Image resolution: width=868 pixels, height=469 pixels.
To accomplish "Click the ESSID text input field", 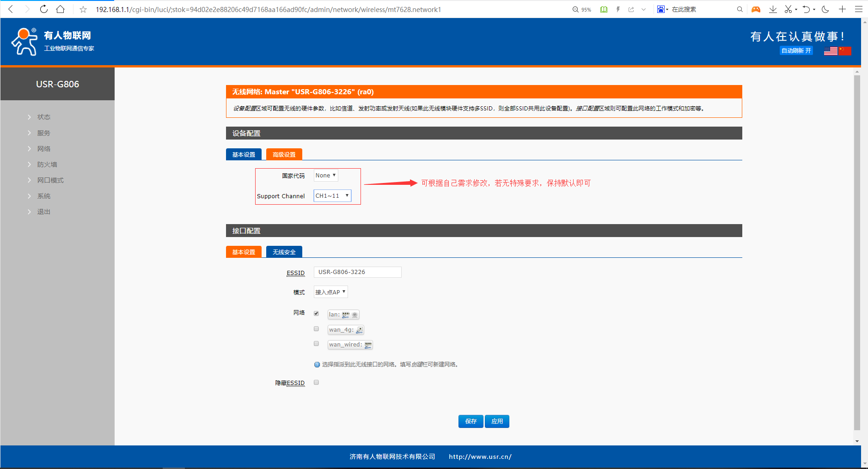I will (357, 272).
